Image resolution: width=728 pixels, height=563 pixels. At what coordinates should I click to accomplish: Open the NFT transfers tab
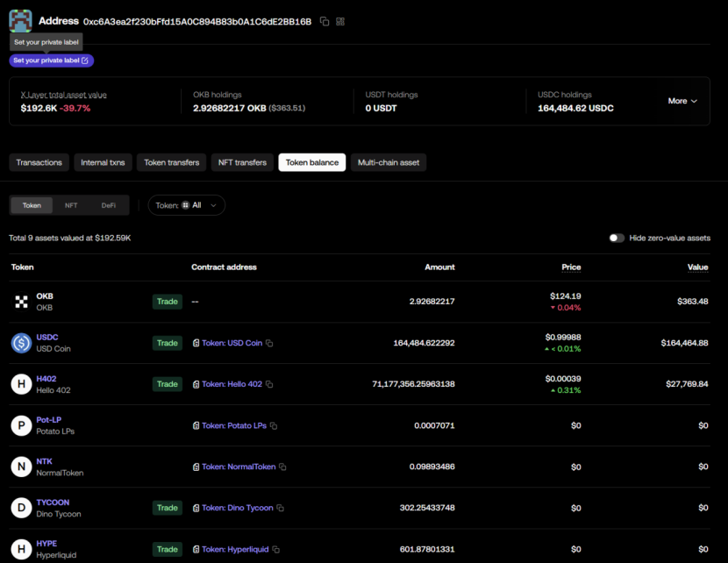point(242,162)
